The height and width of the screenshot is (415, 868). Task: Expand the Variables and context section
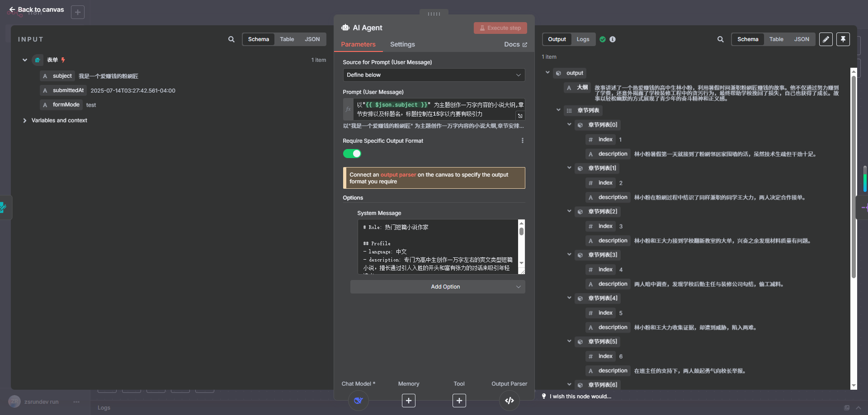point(25,120)
